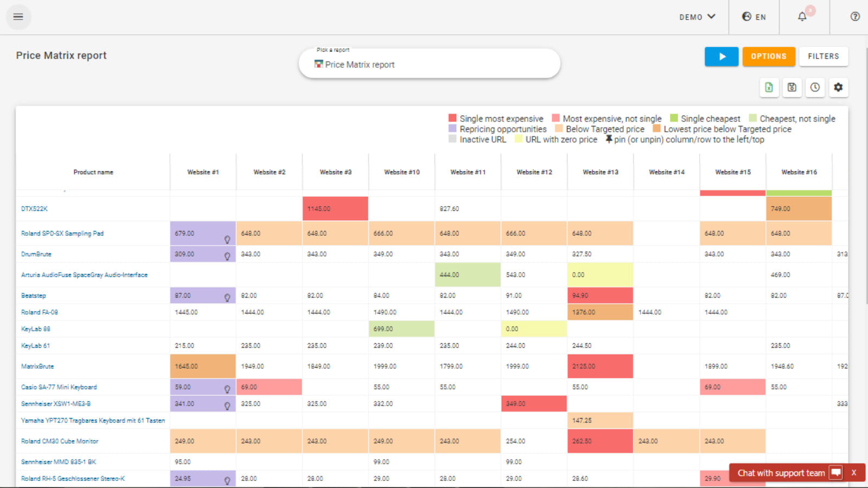868x488 pixels.
Task: Click the lightbulb in the Beatstep 87.00 cell
Action: (x=227, y=298)
